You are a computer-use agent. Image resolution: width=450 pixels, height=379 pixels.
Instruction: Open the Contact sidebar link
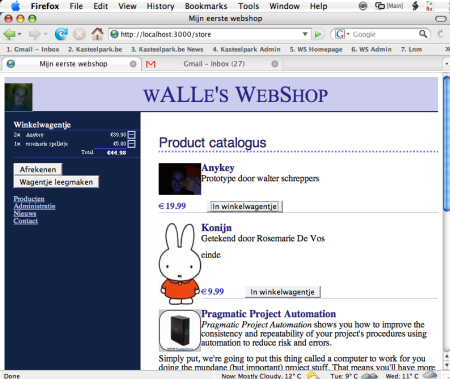pos(26,221)
